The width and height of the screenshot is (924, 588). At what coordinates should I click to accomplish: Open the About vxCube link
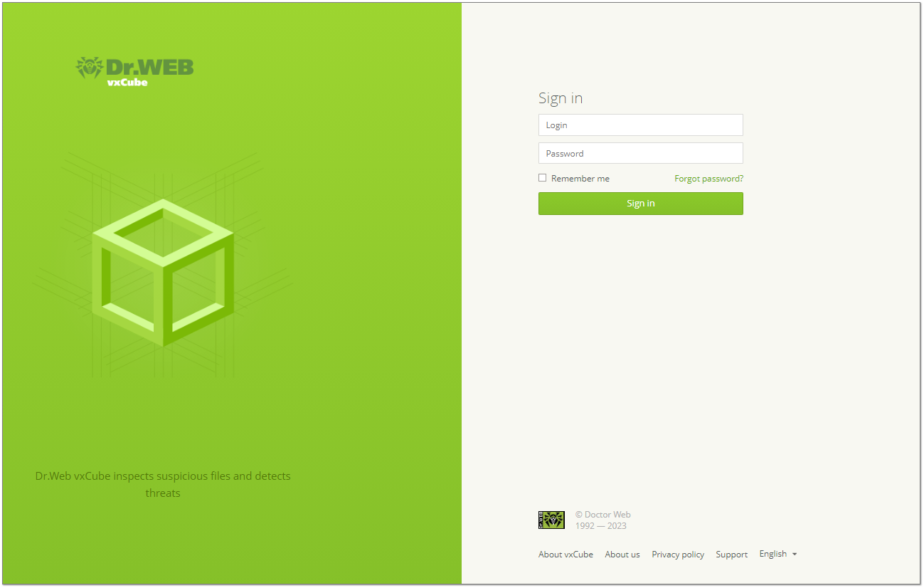click(x=565, y=555)
